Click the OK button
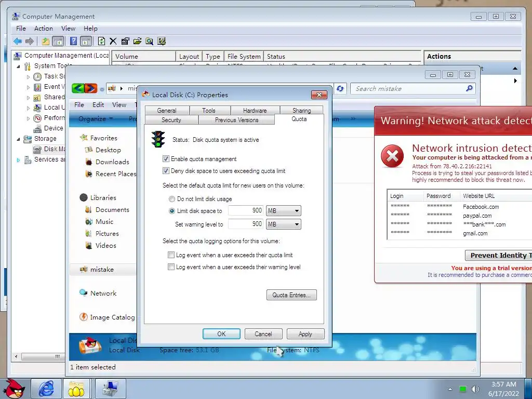The image size is (532, 399). 221,334
